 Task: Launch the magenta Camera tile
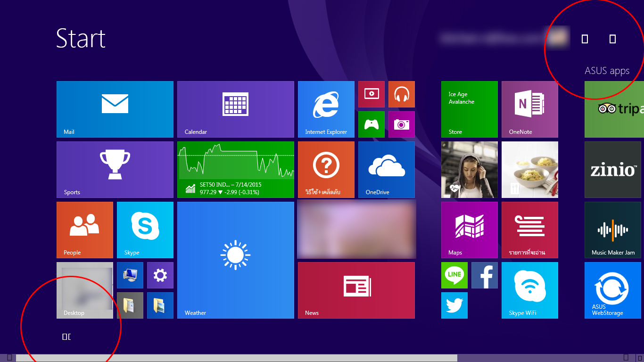402,124
